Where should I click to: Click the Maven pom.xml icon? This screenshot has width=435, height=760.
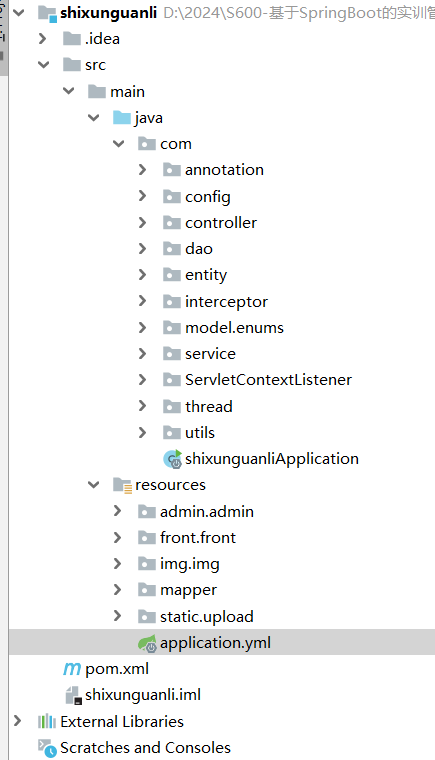(x=72, y=669)
